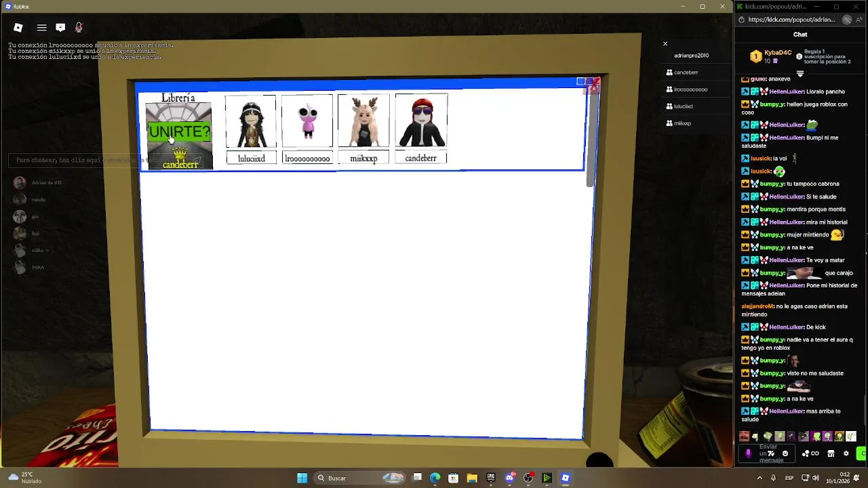The image size is (868, 488).
Task: Open File Explorer from the taskbar
Action: pos(472,478)
